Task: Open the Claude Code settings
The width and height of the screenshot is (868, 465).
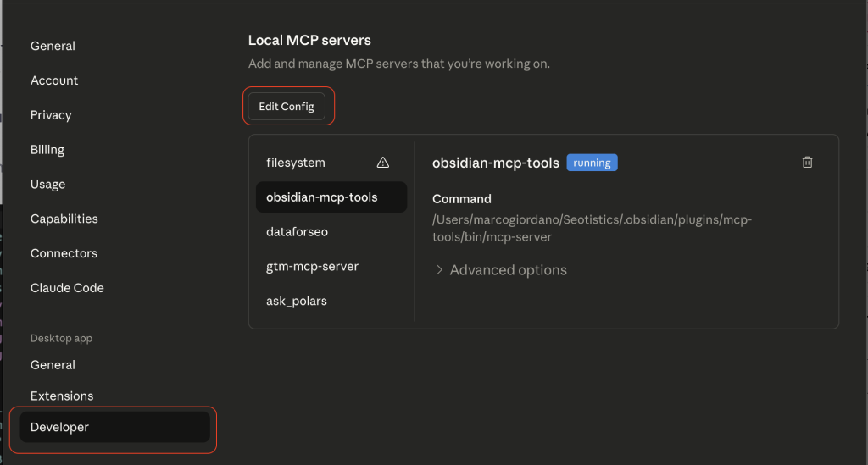Action: tap(67, 289)
